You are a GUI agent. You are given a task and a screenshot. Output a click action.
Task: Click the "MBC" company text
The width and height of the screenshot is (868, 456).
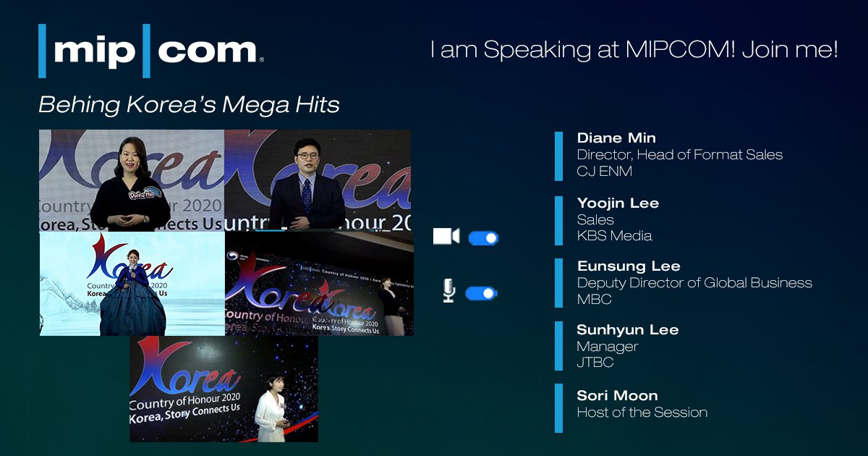pos(595,299)
